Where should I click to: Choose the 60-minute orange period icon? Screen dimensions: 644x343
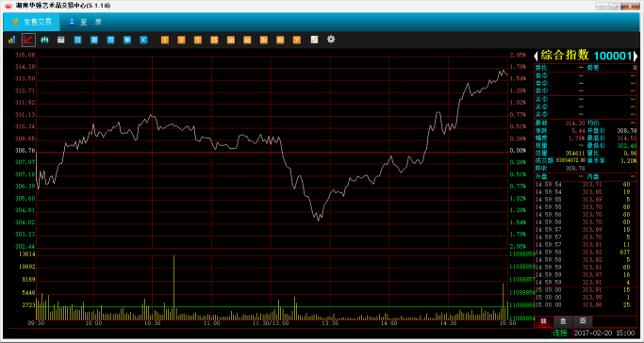click(247, 40)
